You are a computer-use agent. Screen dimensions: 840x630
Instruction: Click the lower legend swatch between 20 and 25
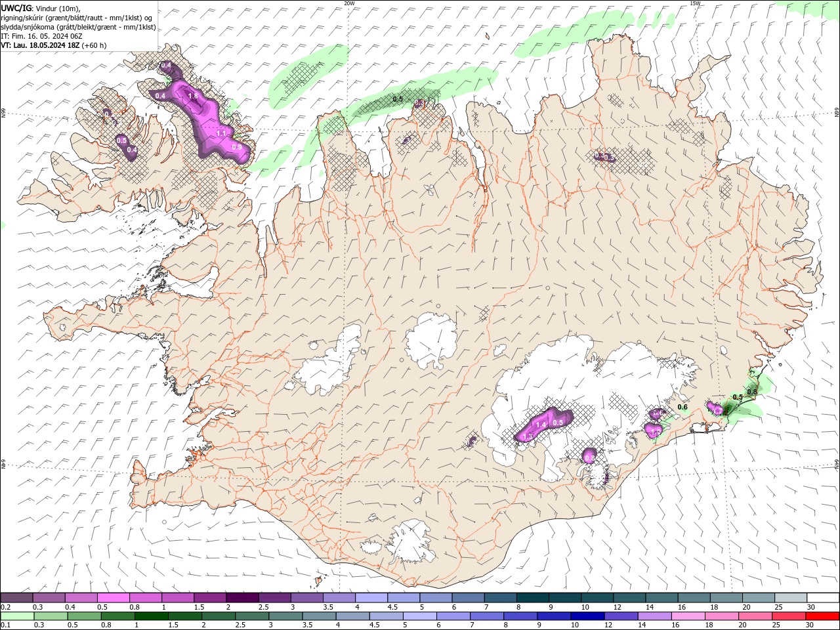click(x=755, y=616)
